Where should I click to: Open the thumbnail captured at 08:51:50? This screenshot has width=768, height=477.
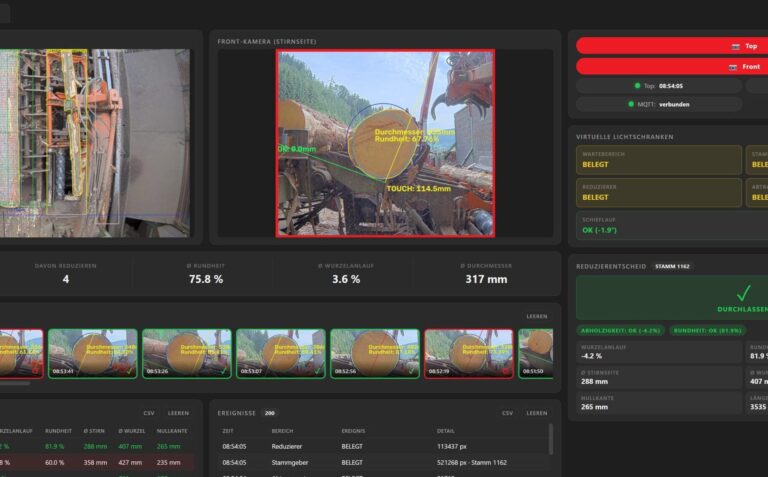(536, 354)
